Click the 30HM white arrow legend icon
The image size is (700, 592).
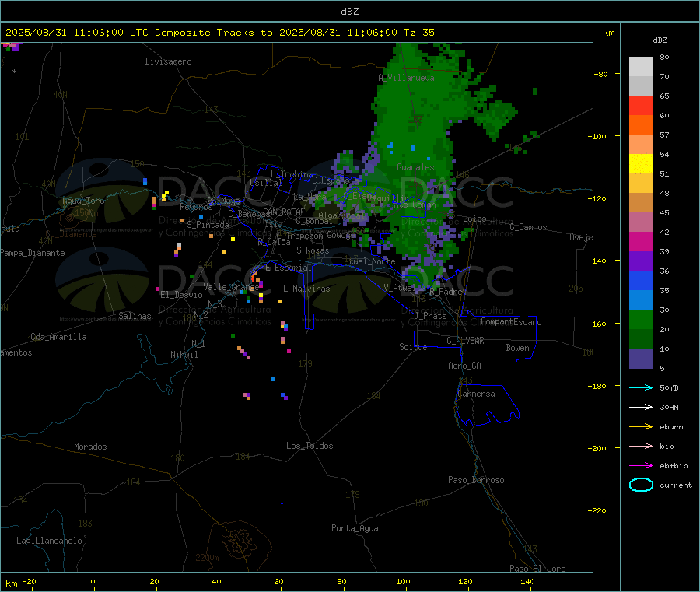point(641,407)
